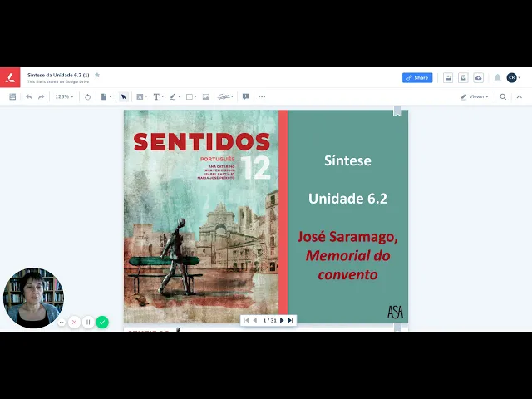
Task: Select the rectangle shape tool
Action: click(x=190, y=97)
